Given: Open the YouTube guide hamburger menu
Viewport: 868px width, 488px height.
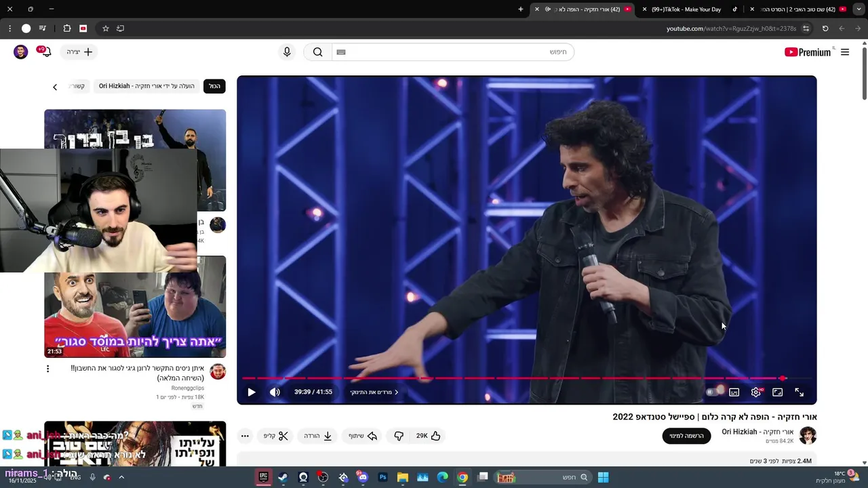Looking at the screenshot, I should (845, 52).
